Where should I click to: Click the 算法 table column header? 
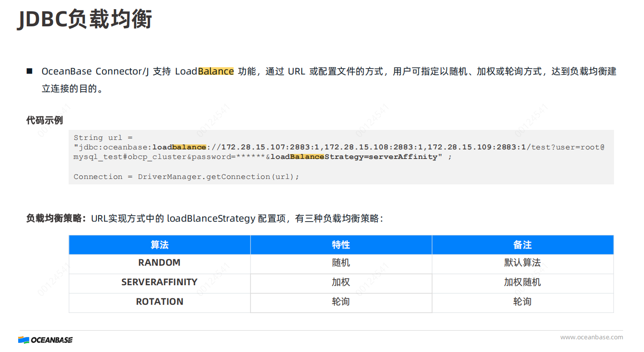(160, 245)
